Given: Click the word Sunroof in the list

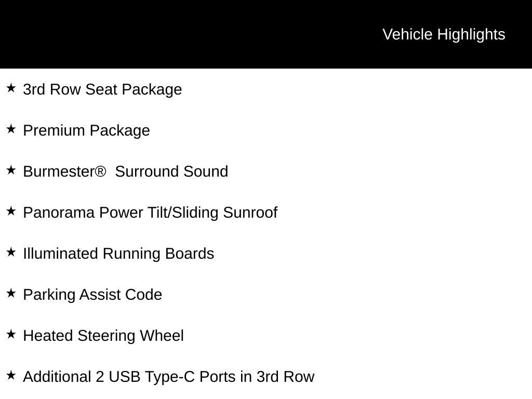Looking at the screenshot, I should [250, 212].
